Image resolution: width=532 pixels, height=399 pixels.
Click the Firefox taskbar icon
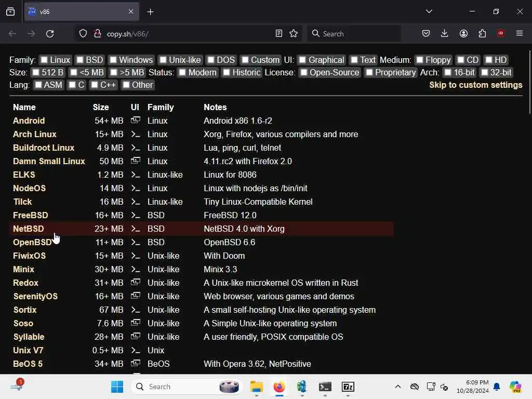[x=279, y=387]
